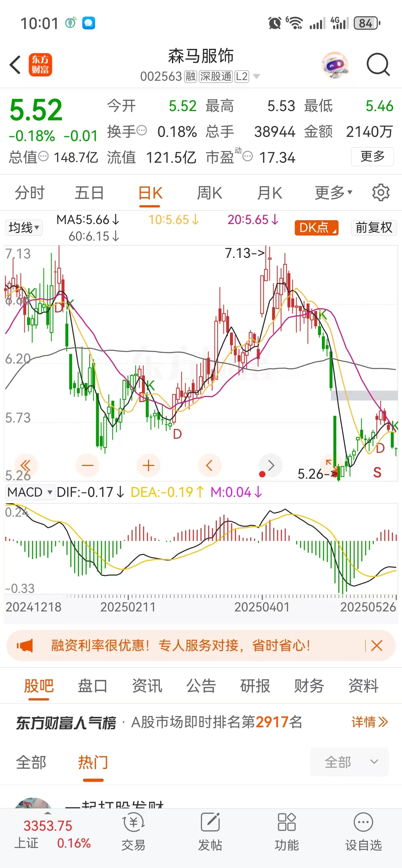Viewport: 402px width, 868px height.
Task: Open the 均线 indicator dropdown
Action: (x=24, y=228)
